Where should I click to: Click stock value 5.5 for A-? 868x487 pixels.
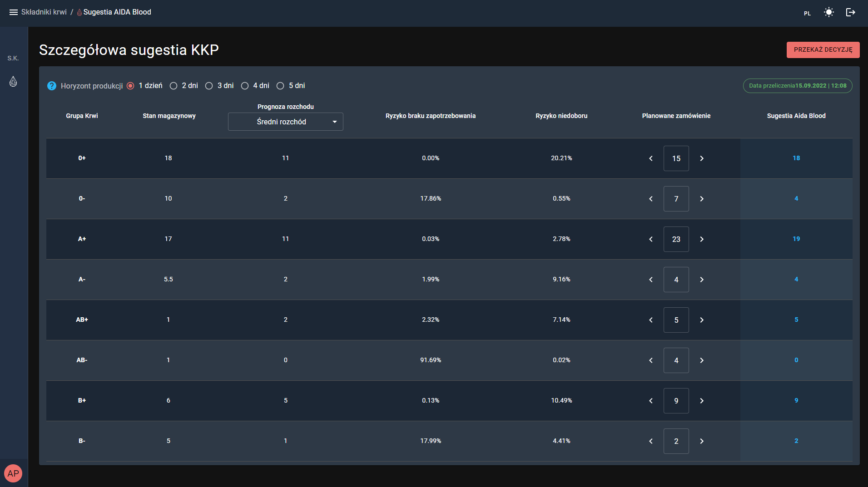coord(169,279)
